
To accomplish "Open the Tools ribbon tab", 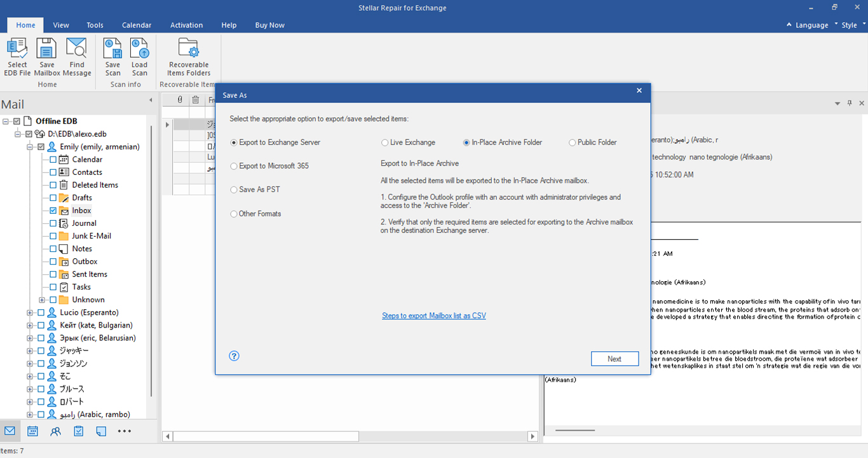I will 95,25.
